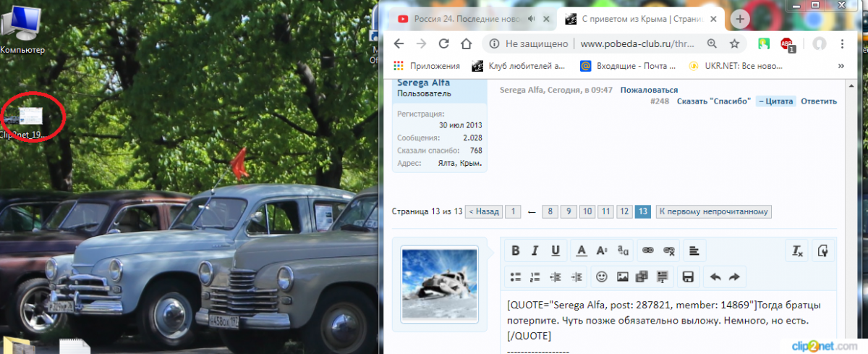Insert an image into the post

[x=622, y=277]
